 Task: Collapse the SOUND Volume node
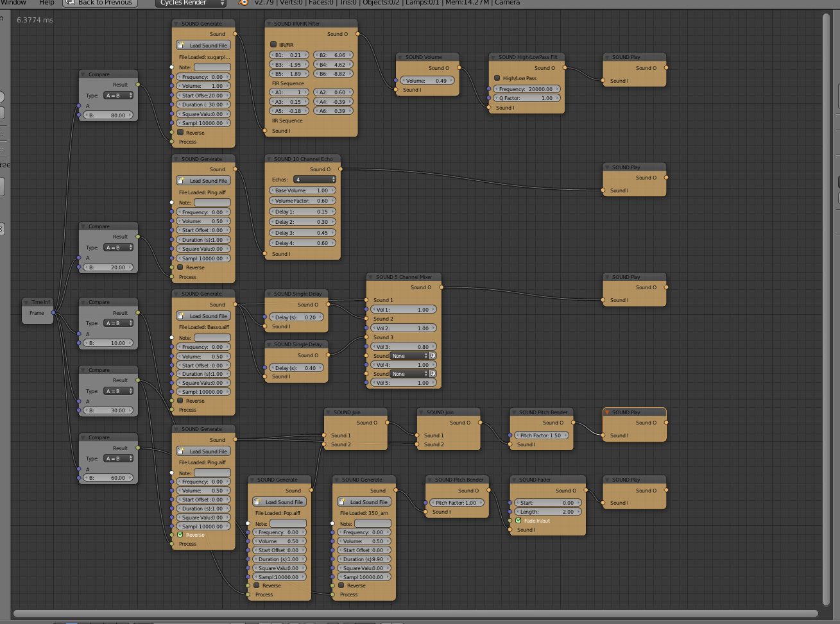click(x=401, y=57)
